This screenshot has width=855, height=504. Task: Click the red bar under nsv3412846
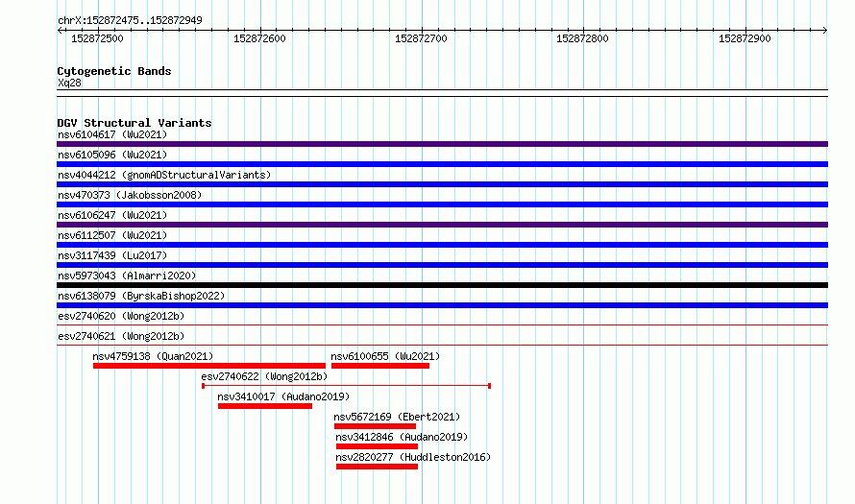coord(377,446)
